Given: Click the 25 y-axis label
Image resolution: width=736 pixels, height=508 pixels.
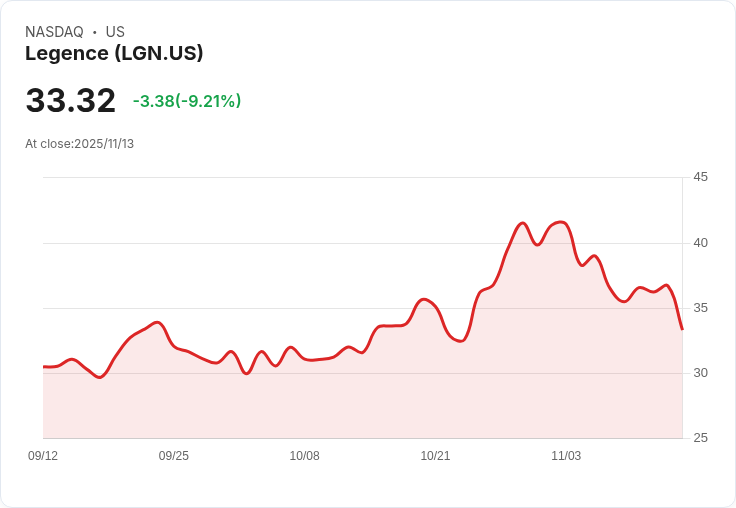Looking at the screenshot, I should pyautogui.click(x=700, y=438).
